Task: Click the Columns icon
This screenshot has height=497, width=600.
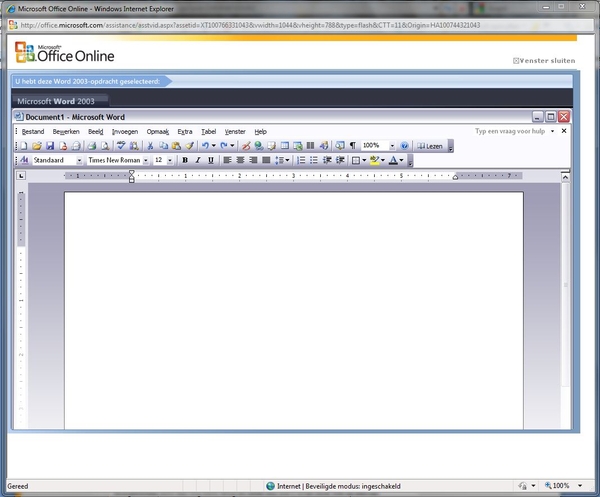Action: point(311,146)
